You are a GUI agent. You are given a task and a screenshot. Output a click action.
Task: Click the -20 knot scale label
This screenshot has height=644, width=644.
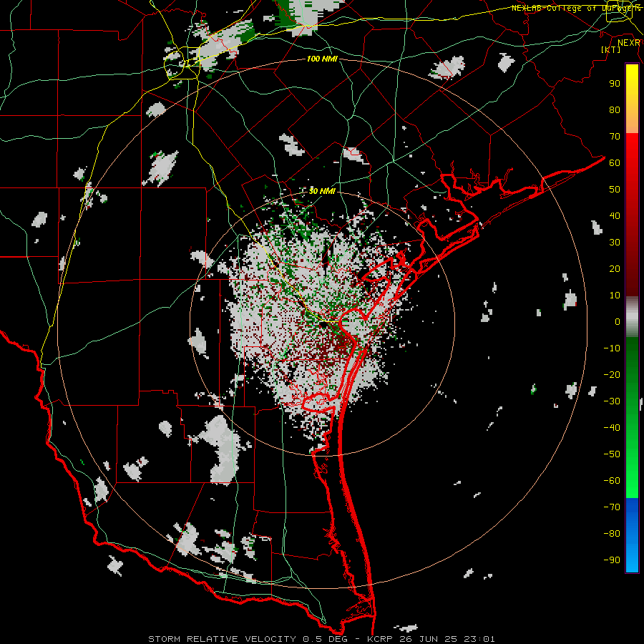[x=612, y=374]
